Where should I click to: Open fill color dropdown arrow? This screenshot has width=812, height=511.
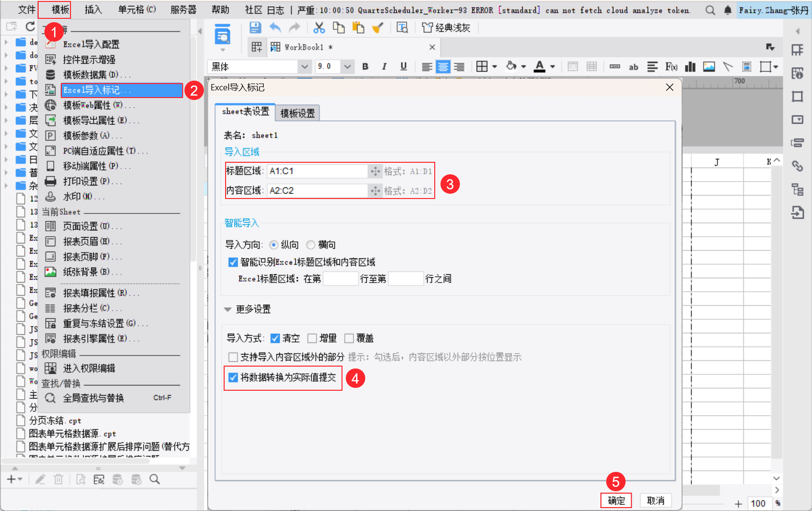[x=524, y=67]
